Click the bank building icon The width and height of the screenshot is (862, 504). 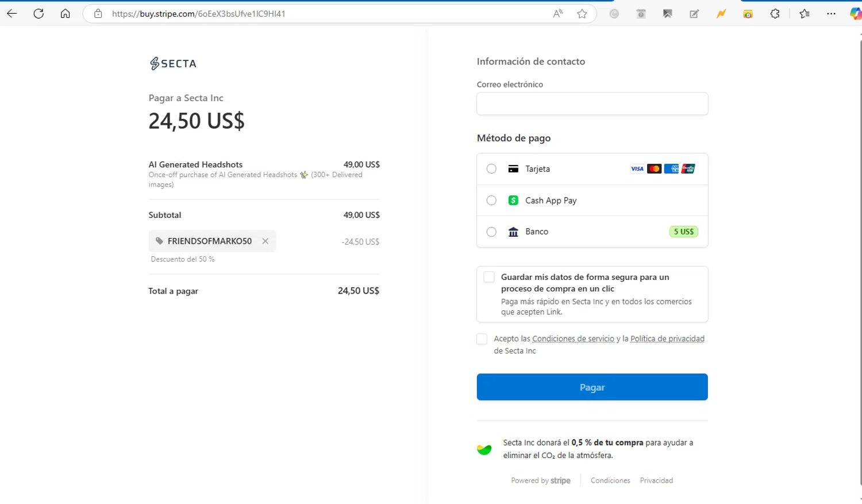[513, 232]
